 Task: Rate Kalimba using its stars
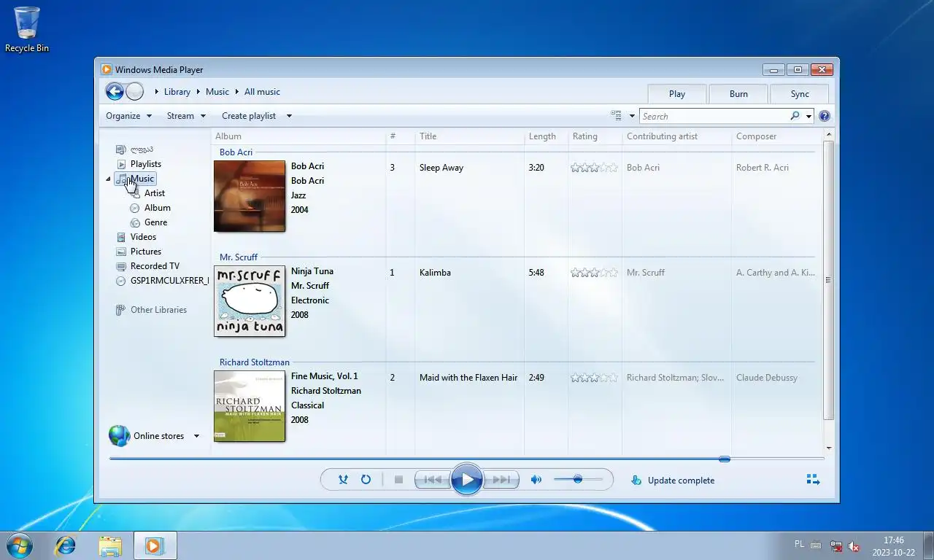(x=594, y=273)
